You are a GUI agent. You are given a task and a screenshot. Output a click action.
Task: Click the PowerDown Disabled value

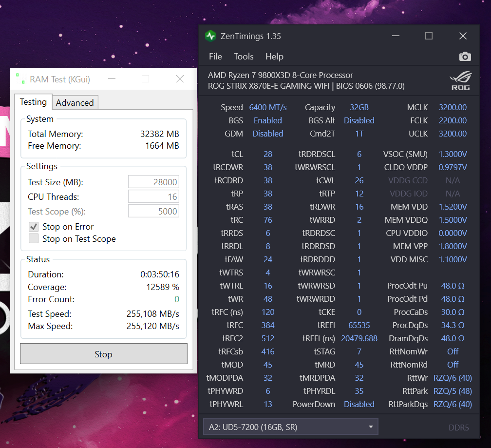[x=359, y=404]
